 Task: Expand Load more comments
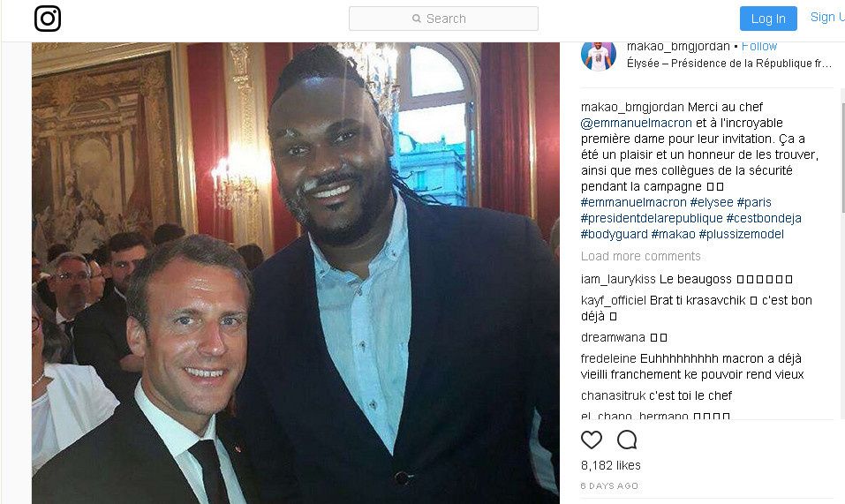coord(641,256)
